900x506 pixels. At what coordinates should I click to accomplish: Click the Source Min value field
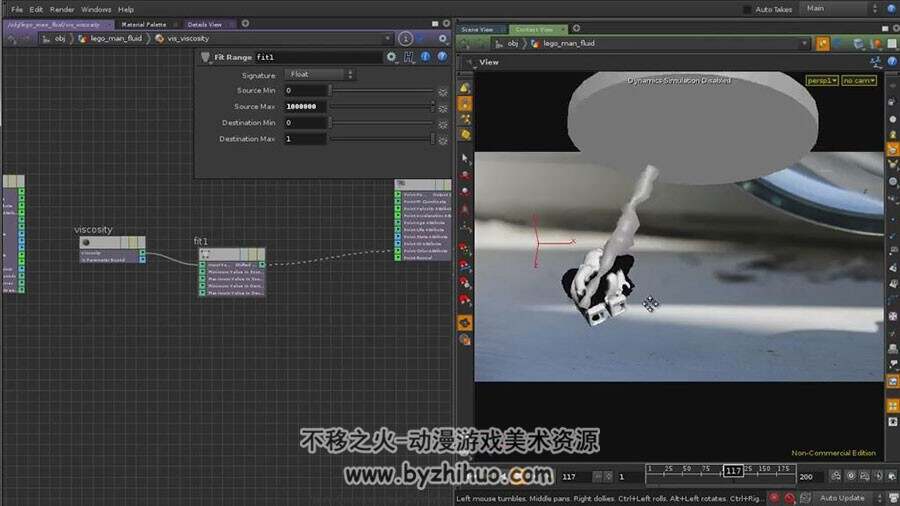(x=305, y=91)
